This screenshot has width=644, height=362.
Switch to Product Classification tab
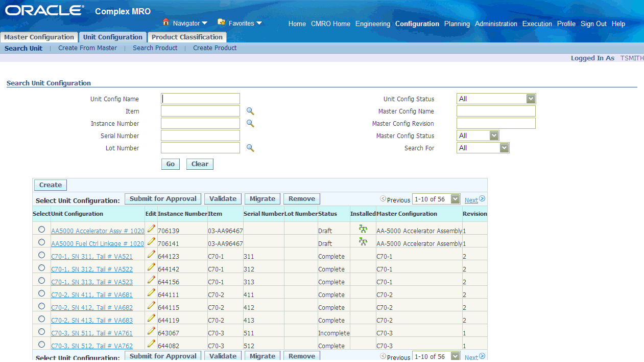click(187, 37)
